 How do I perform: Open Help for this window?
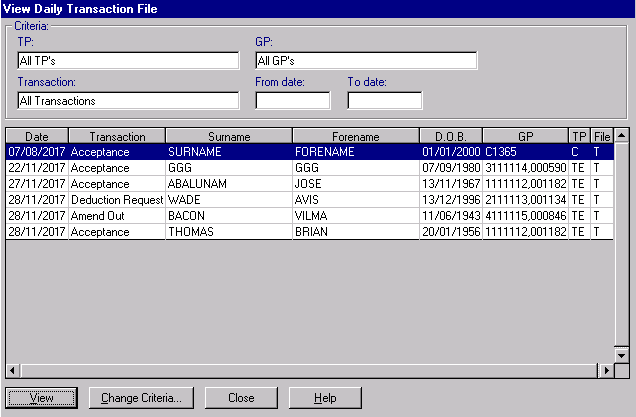[325, 397]
